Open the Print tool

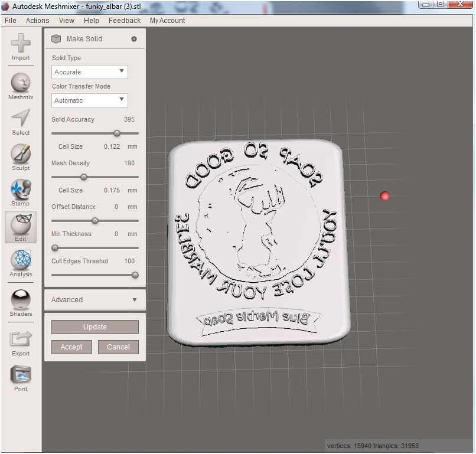21,378
